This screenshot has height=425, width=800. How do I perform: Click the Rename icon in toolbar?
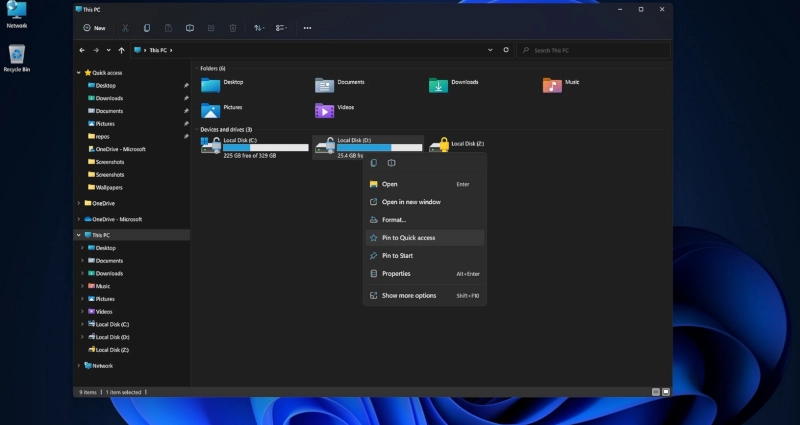190,28
